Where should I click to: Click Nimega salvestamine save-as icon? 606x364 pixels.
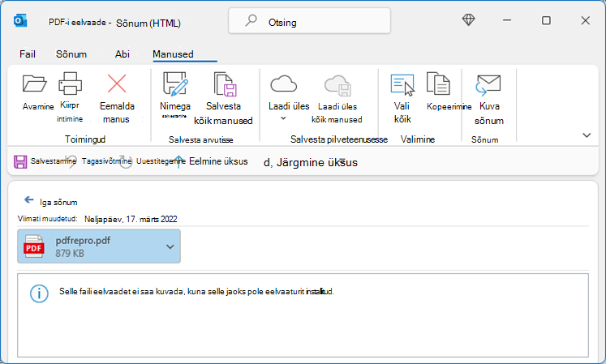pos(175,84)
